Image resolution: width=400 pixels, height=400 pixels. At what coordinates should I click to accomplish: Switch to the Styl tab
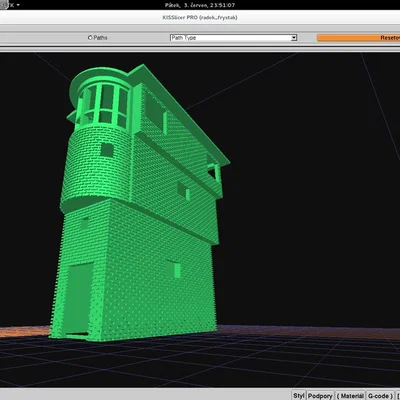[x=299, y=395]
